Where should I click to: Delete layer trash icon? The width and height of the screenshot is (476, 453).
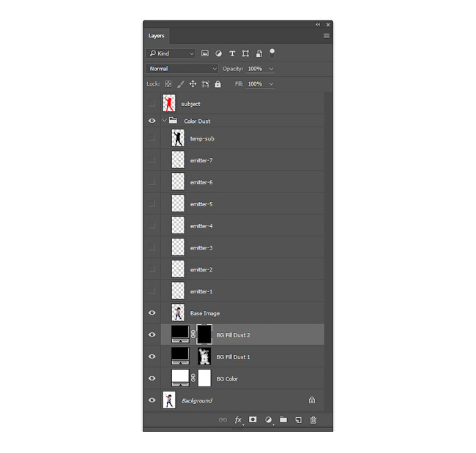[x=313, y=419]
